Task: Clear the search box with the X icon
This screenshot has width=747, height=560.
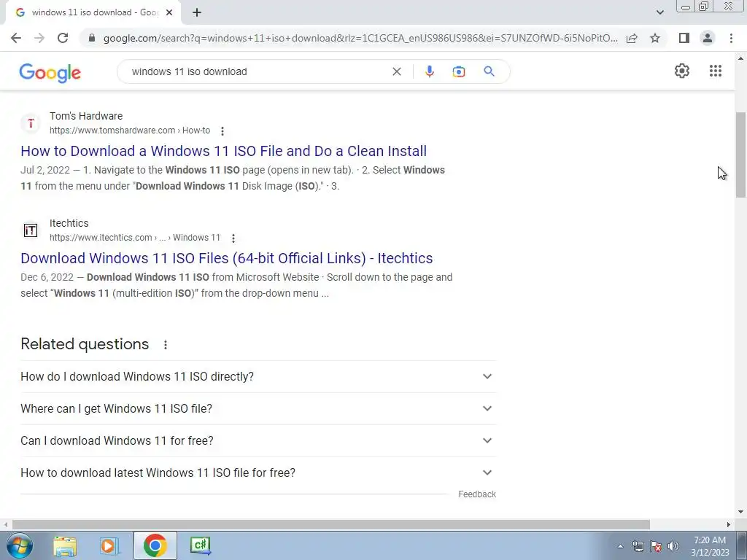Action: click(x=396, y=71)
